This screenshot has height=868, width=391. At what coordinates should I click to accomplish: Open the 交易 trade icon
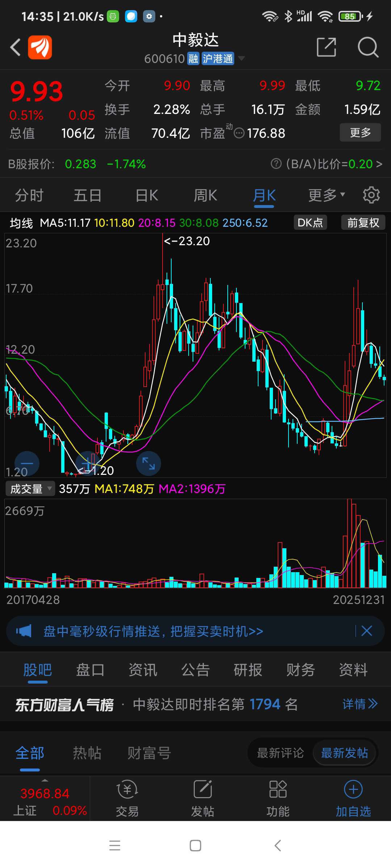tap(127, 799)
